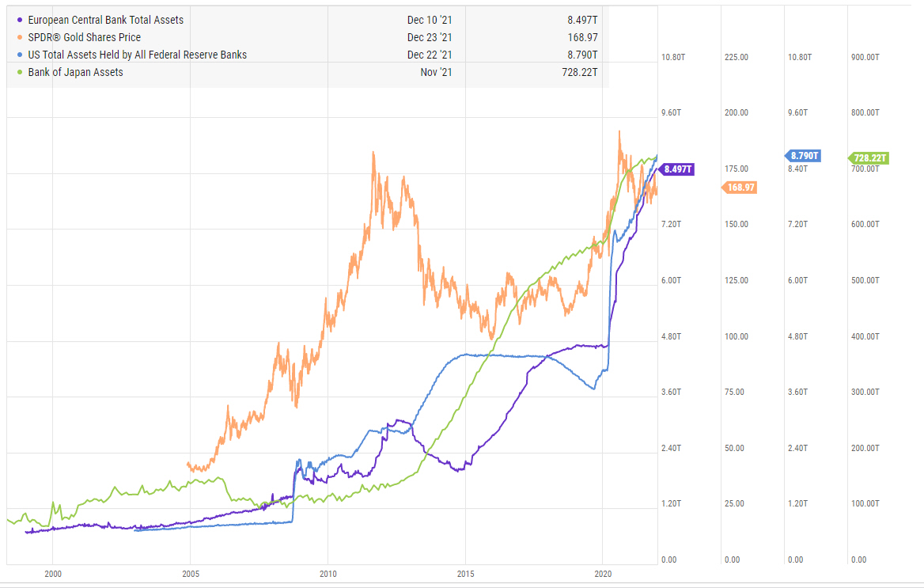Image resolution: width=924 pixels, height=588 pixels.
Task: Click the 900.00T Bank of Japan axis label
Action: [865, 57]
